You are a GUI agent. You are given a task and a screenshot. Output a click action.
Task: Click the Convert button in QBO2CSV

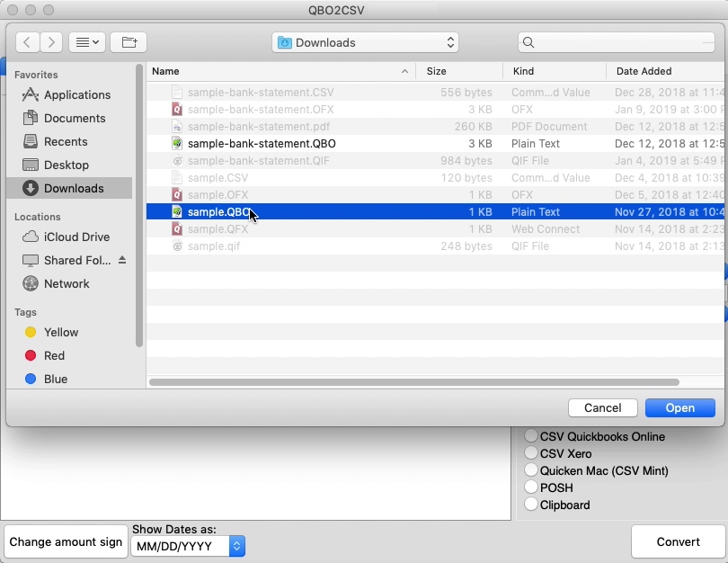(678, 541)
